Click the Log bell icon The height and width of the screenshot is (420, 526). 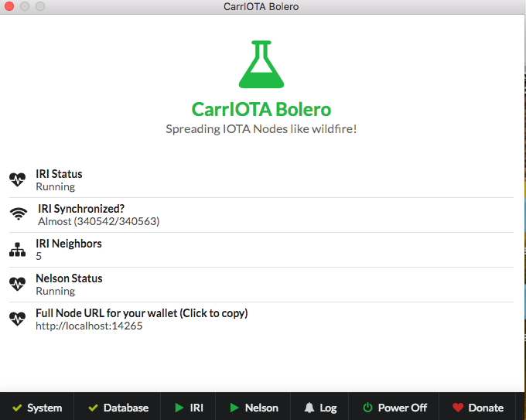point(309,408)
